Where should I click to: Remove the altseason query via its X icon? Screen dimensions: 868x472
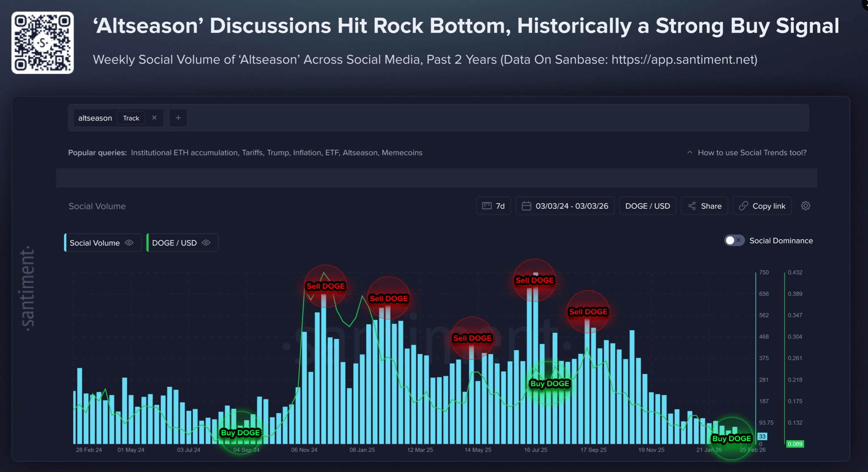154,118
